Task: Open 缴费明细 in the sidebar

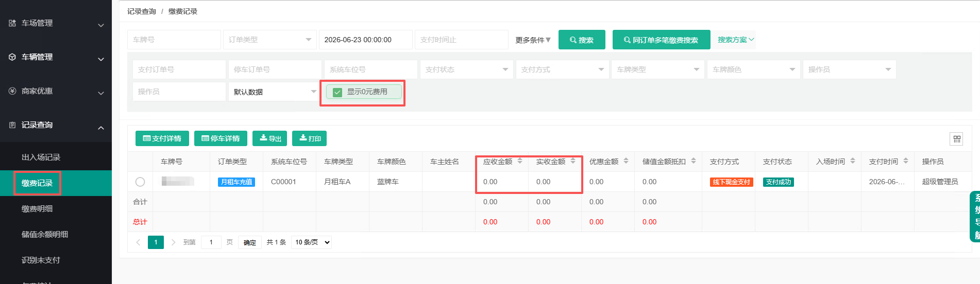Action: [x=37, y=209]
